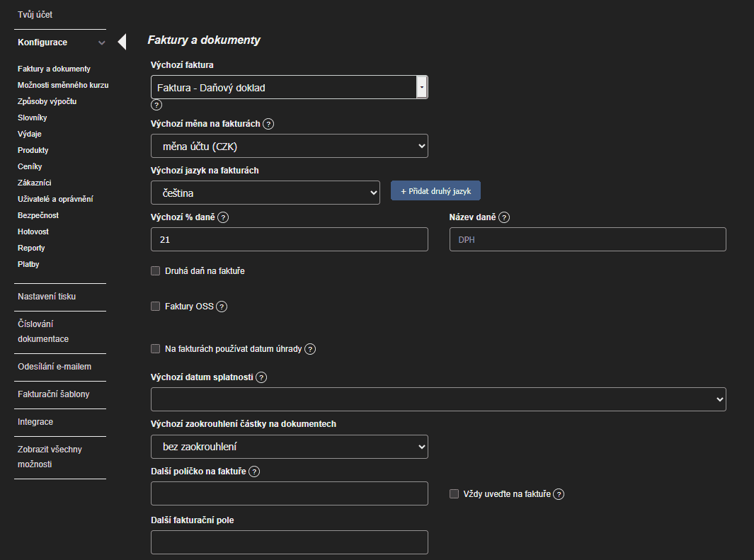This screenshot has height=560, width=754.
Task: Open help for Výchozí měna na fakturách
Action: [x=268, y=124]
